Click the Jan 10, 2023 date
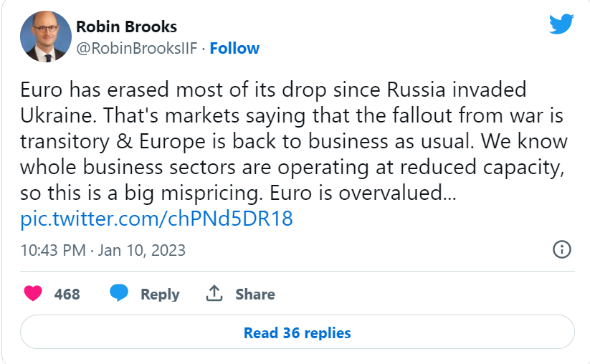Image resolution: width=590 pixels, height=364 pixels. click(x=141, y=251)
